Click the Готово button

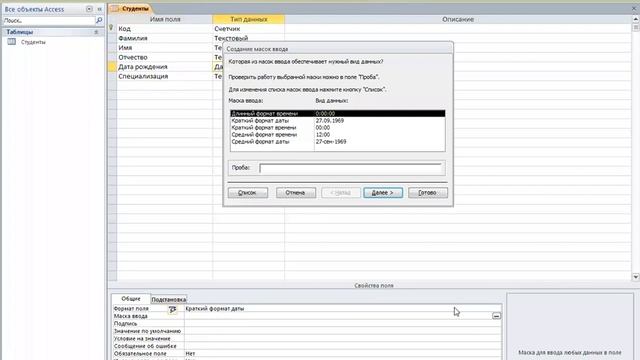click(427, 193)
